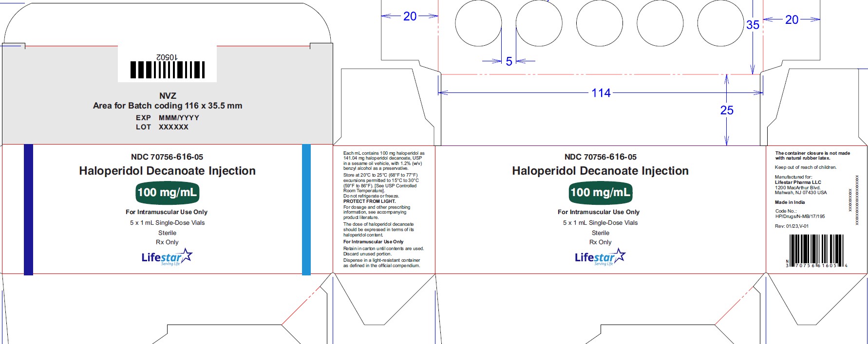Click the rightmost circle cutout at the top
The image size is (868, 344).
(720, 23)
